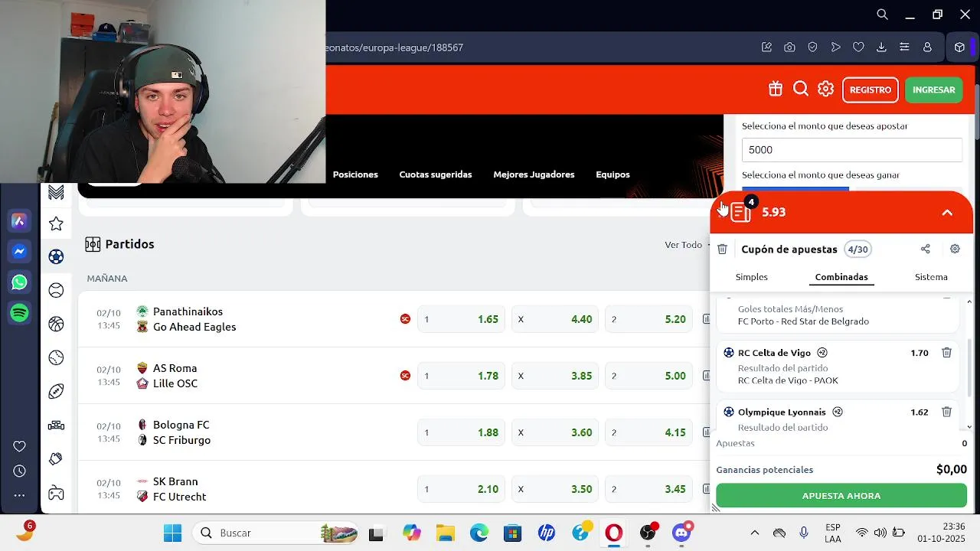Open the Opera profile account icon

tap(927, 47)
